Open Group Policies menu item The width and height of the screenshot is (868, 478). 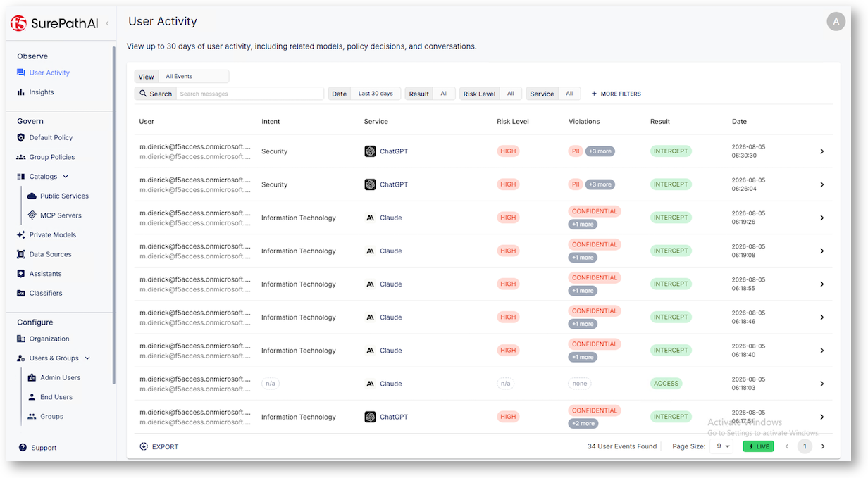point(52,157)
